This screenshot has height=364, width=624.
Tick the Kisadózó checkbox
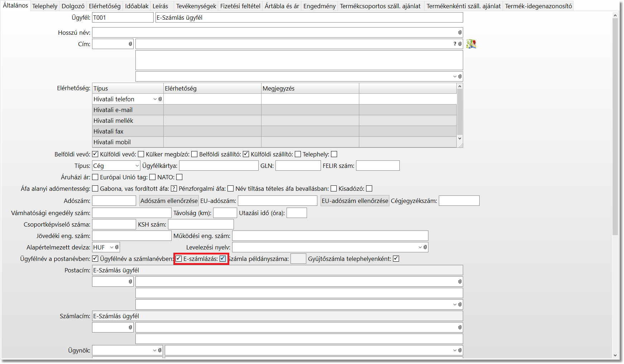pos(369,189)
